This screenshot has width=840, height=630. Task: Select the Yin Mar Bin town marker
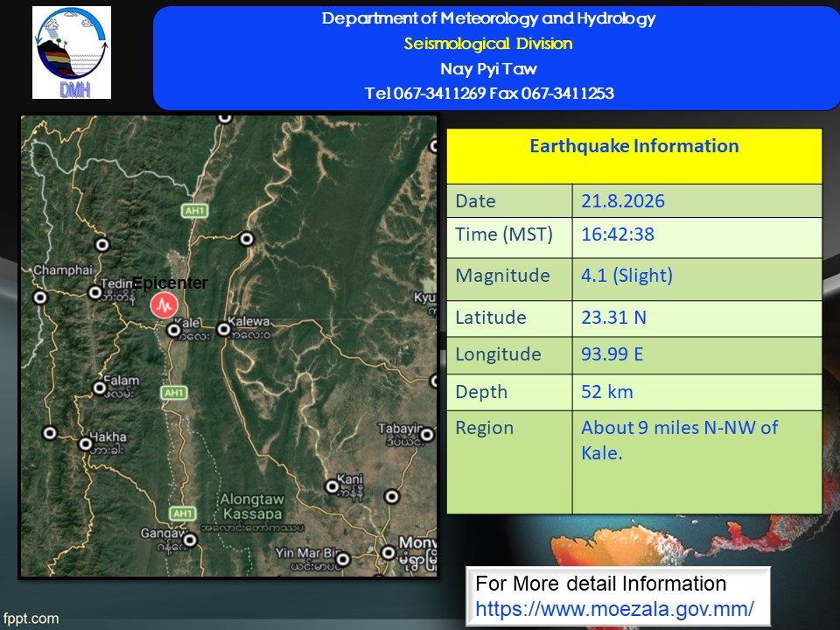click(x=343, y=560)
